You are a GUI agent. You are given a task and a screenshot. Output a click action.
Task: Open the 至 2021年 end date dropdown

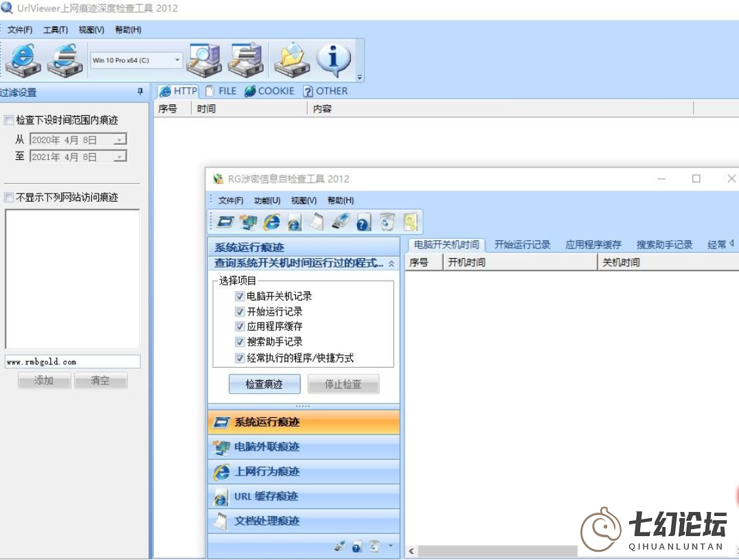[120, 156]
